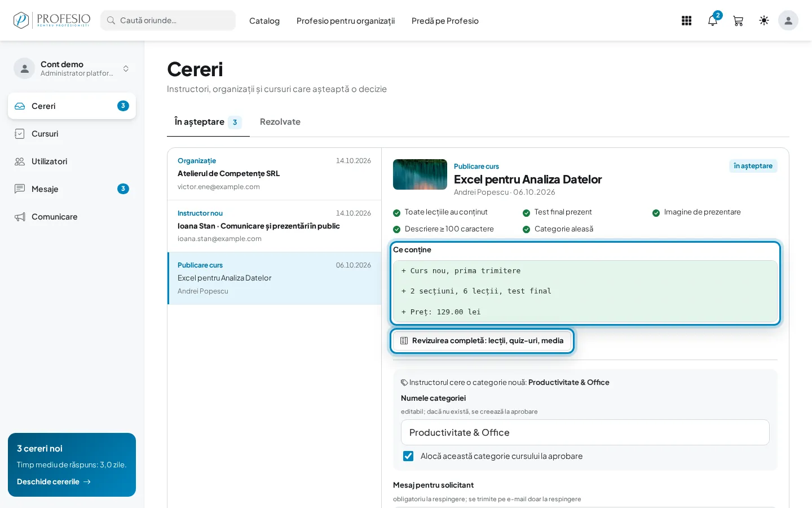812x508 pixels.
Task: Click the Profesio logo
Action: pyautogui.click(x=51, y=20)
